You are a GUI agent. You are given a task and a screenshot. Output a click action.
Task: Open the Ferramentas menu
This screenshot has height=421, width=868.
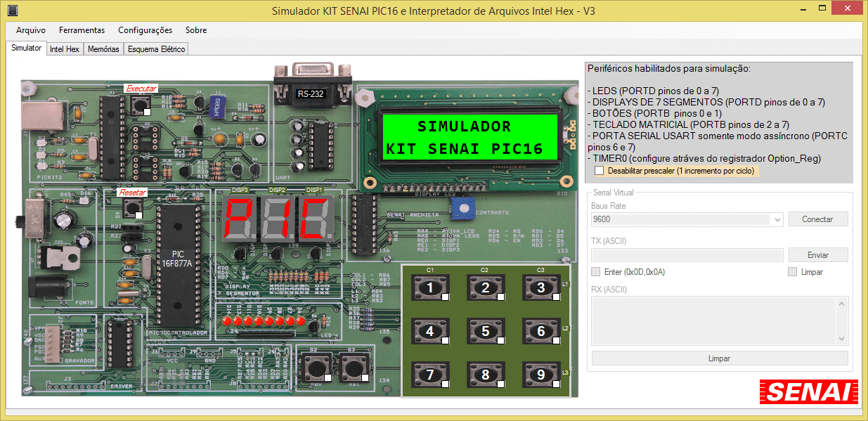coord(82,30)
